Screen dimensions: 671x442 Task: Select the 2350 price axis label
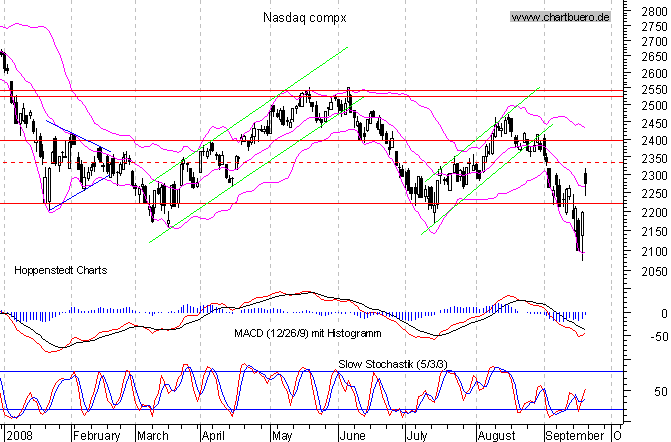click(x=655, y=159)
